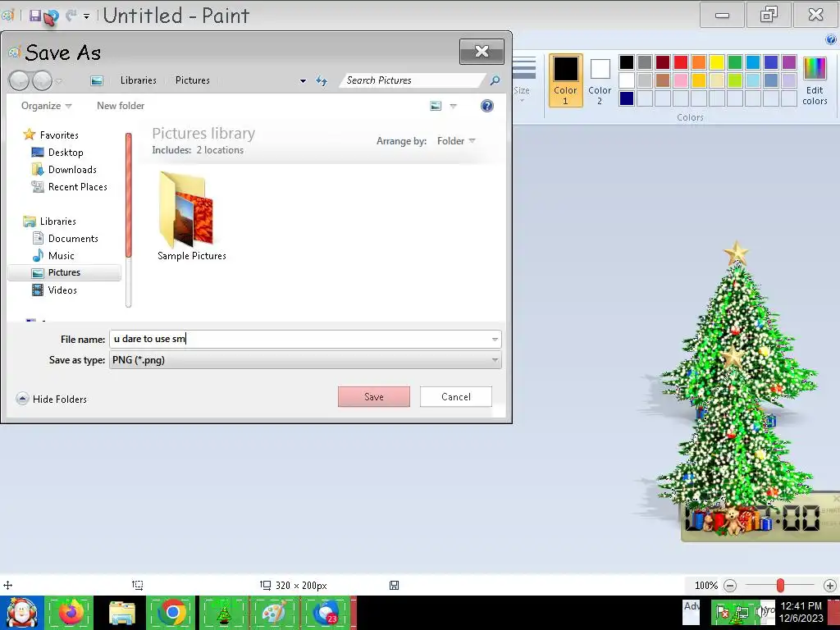The width and height of the screenshot is (840, 630).
Task: Click Libraries in the address bar path
Action: [x=138, y=80]
